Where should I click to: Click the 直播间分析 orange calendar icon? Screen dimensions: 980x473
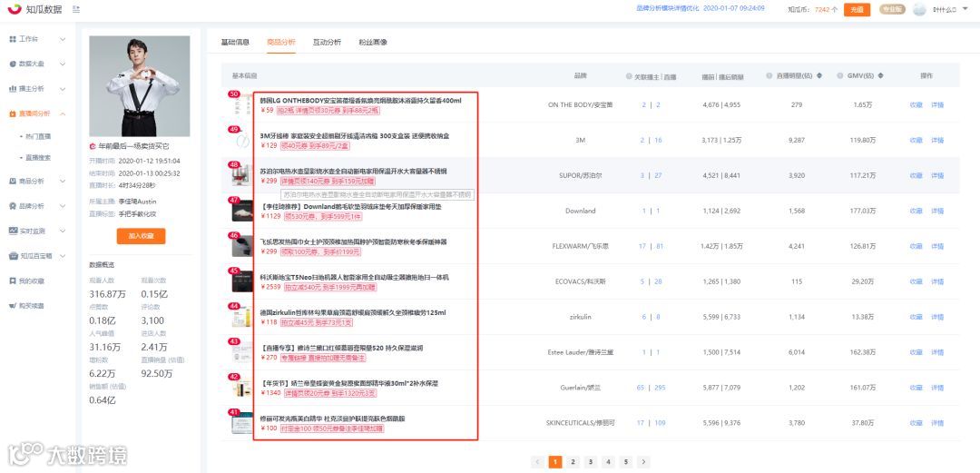(13, 113)
